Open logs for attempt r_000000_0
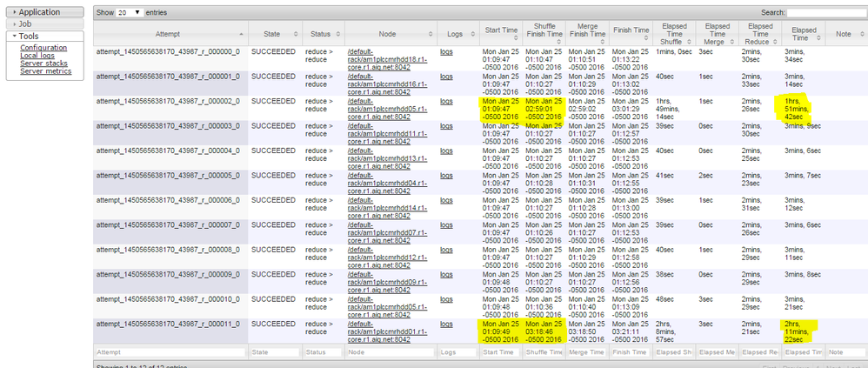This screenshot has width=868, height=368. tap(446, 52)
